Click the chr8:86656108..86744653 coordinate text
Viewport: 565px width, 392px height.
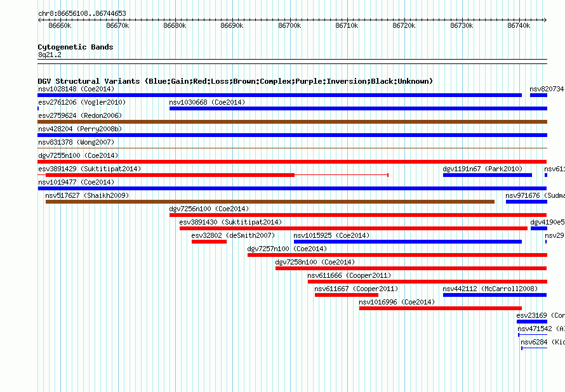pos(82,13)
